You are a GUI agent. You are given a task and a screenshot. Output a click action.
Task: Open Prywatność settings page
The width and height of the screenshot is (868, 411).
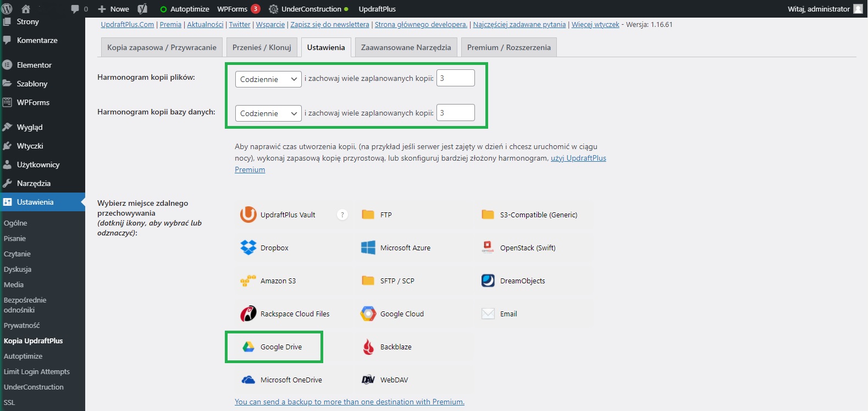click(x=22, y=325)
